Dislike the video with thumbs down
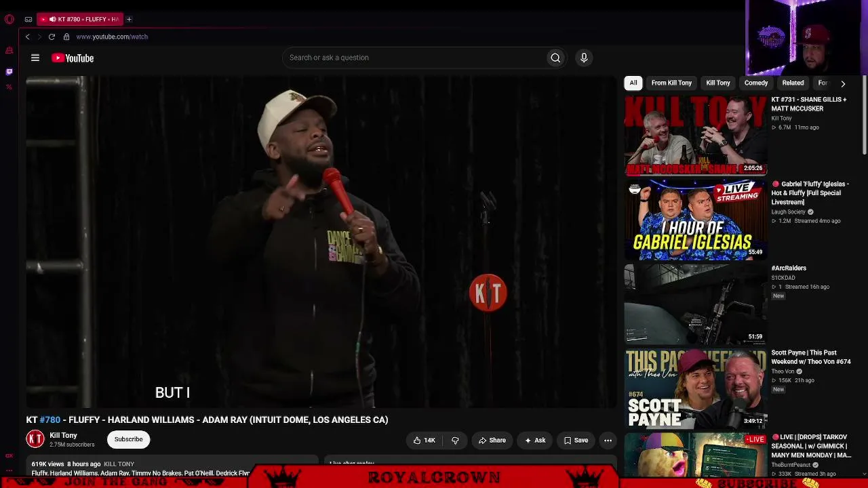 (455, 441)
